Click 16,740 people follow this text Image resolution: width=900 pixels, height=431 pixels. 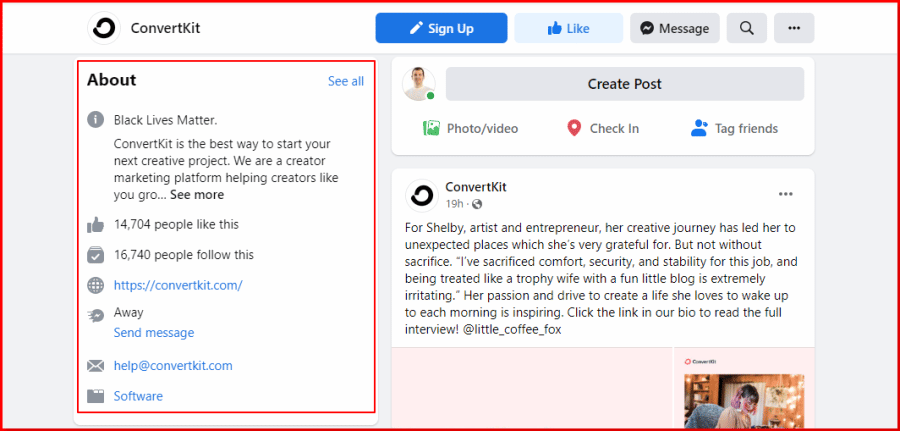coord(184,255)
